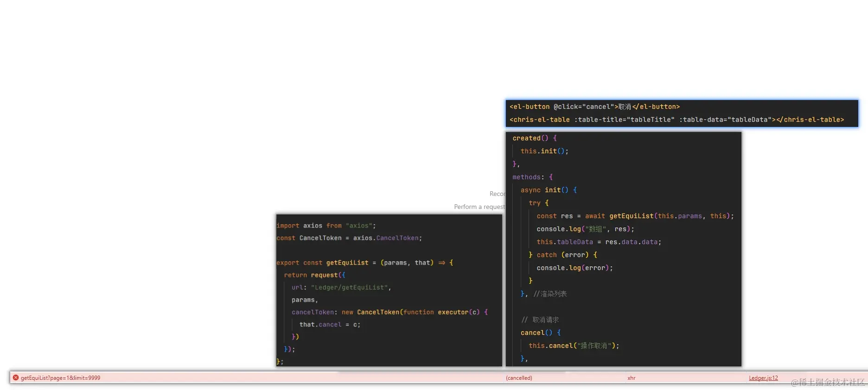Click the // 取消请求 comment line
868x390 pixels.
[540, 320]
